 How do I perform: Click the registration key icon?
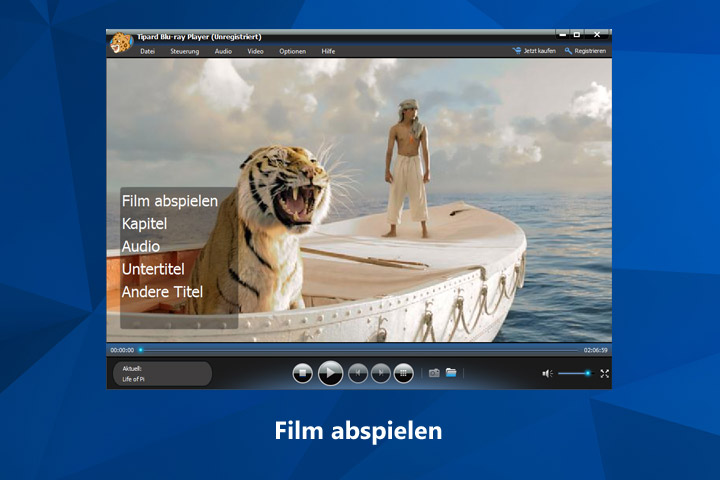coord(568,51)
